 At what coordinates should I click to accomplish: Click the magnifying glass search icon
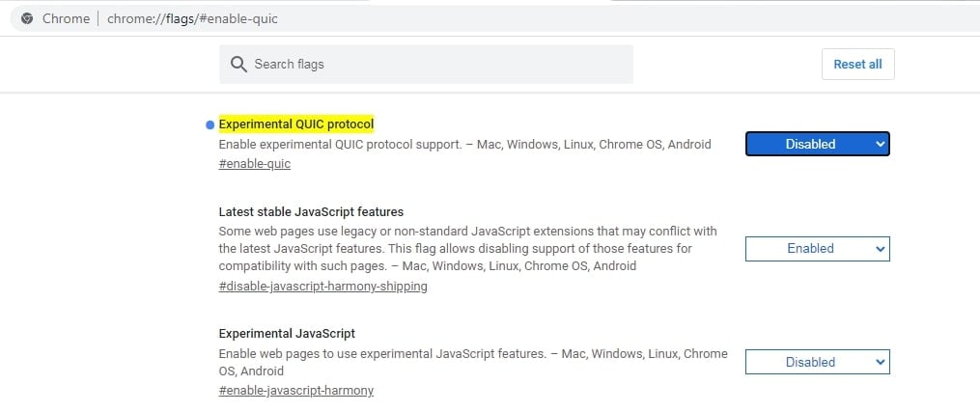[x=238, y=65]
